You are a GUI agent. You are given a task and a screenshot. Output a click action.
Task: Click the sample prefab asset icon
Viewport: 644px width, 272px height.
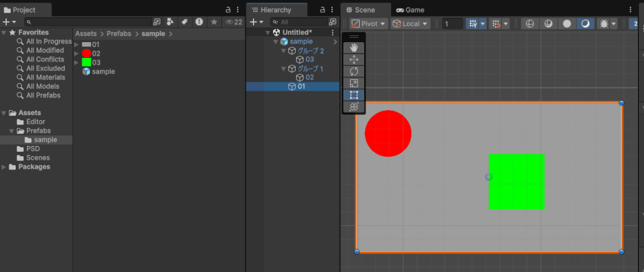click(x=86, y=72)
